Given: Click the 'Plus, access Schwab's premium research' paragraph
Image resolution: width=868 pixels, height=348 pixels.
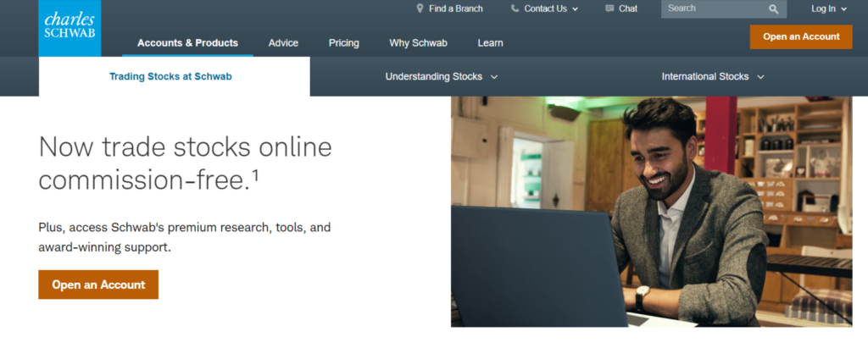Looking at the screenshot, I should 184,237.
